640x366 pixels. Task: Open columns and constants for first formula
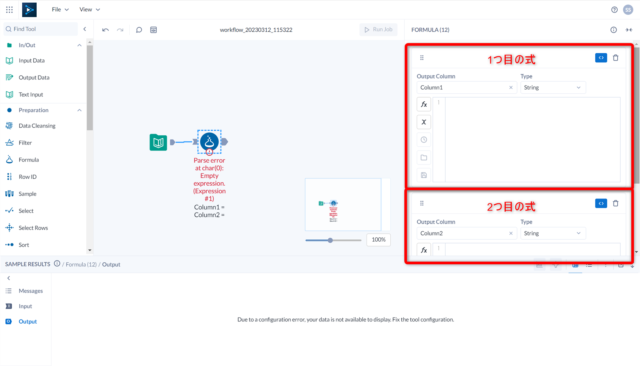click(424, 122)
